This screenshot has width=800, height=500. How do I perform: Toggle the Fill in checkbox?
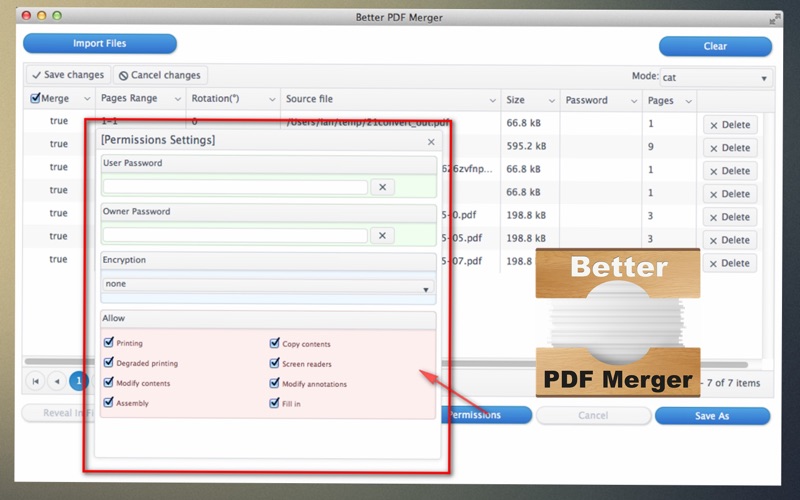point(274,403)
